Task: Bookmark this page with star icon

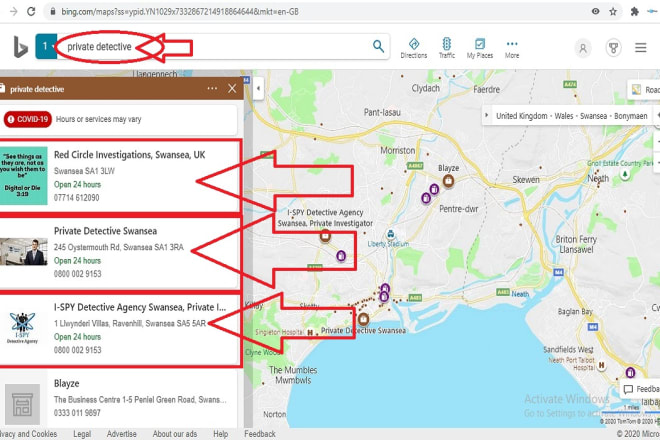Action: coord(613,11)
